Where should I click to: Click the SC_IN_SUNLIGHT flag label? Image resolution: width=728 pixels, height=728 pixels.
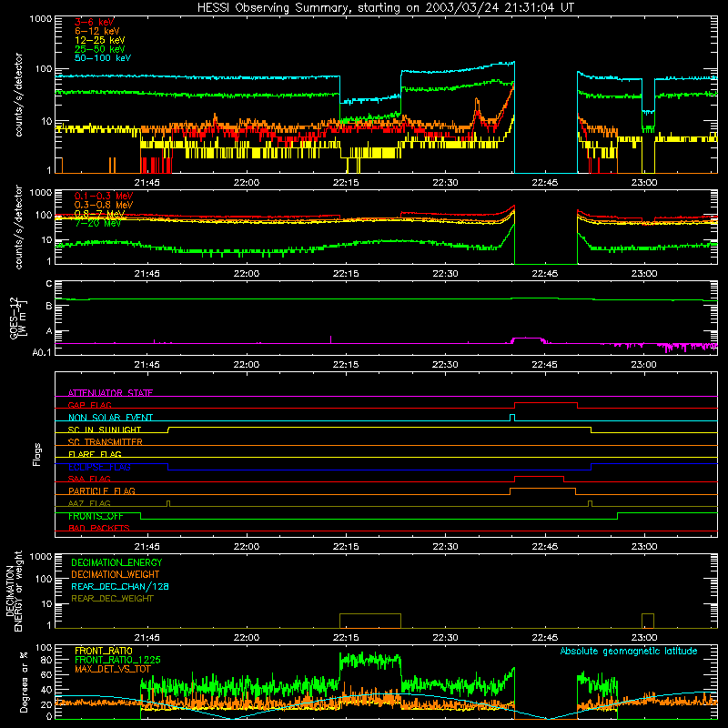click(105, 430)
